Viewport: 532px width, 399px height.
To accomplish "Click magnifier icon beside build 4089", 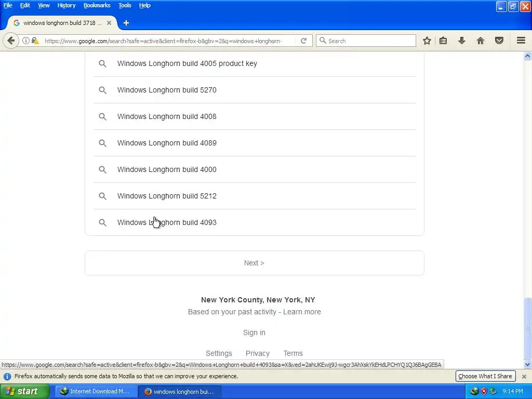I will click(x=102, y=143).
